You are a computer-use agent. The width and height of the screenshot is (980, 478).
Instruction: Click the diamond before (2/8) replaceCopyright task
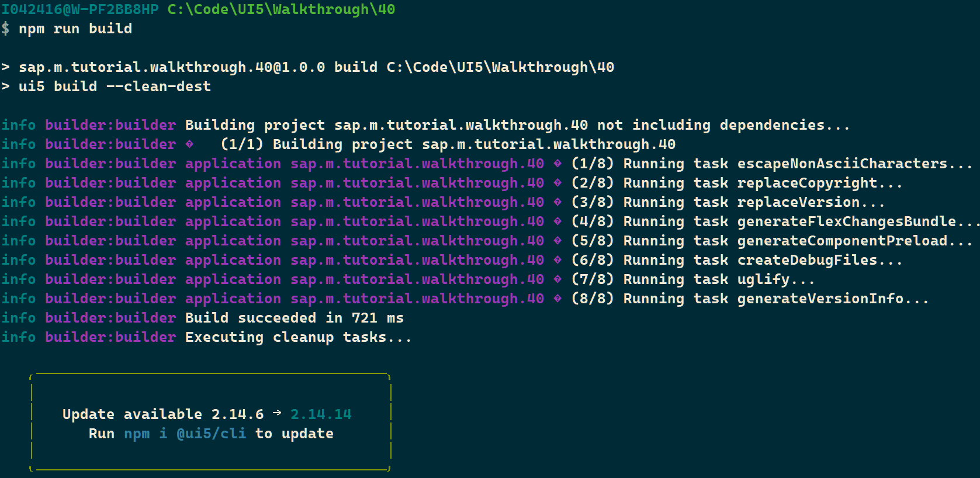(557, 182)
